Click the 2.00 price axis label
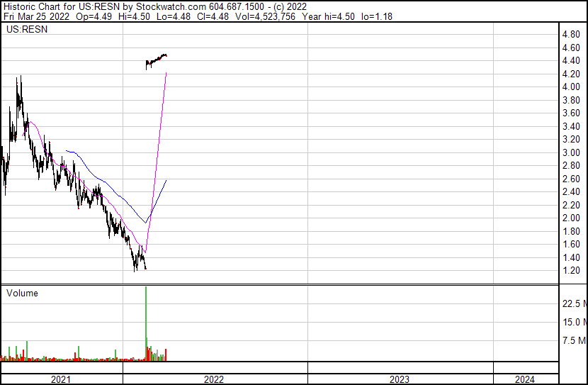Screen dimensions: 588x385 pos(571,218)
